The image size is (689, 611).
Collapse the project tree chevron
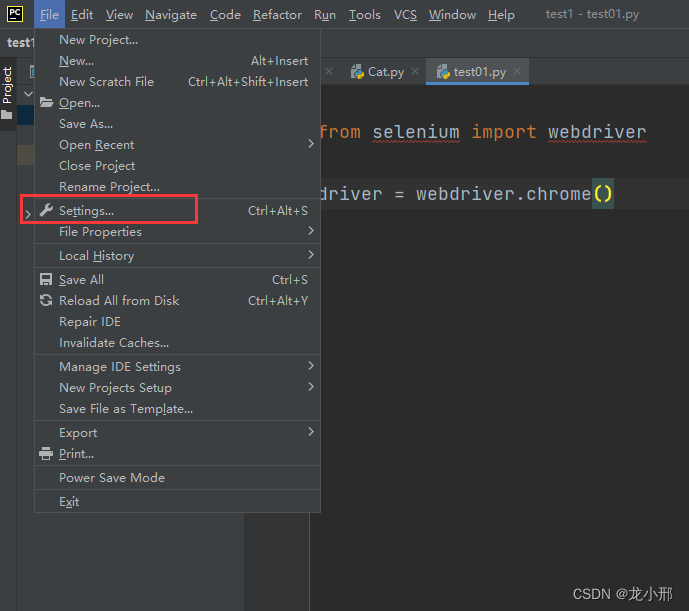click(x=28, y=94)
